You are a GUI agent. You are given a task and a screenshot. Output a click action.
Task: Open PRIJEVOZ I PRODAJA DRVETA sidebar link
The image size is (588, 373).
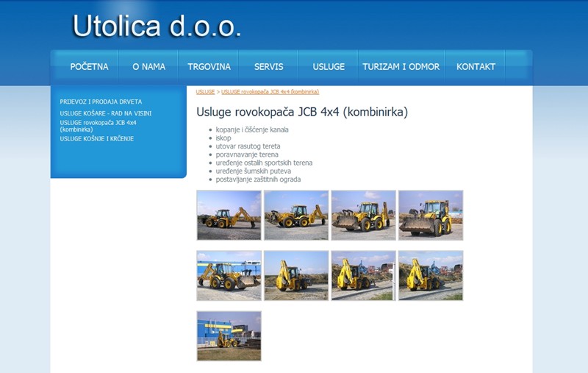pos(101,102)
